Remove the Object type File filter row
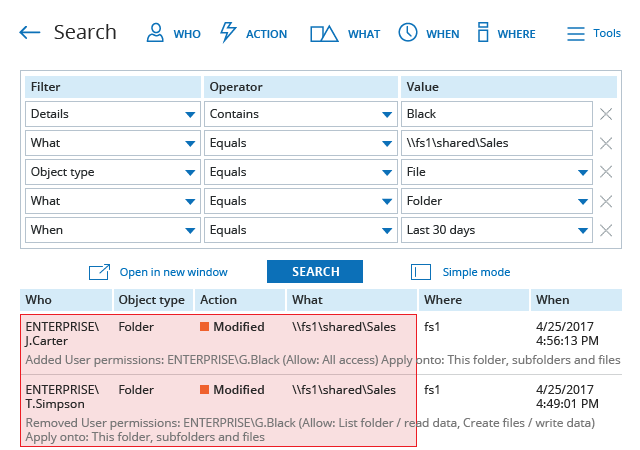This screenshot has height=450, width=640. [606, 172]
